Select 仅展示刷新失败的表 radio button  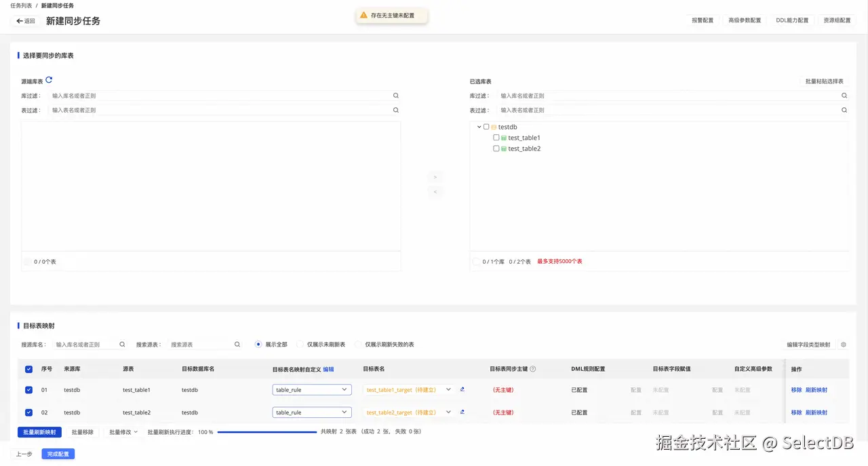click(358, 345)
